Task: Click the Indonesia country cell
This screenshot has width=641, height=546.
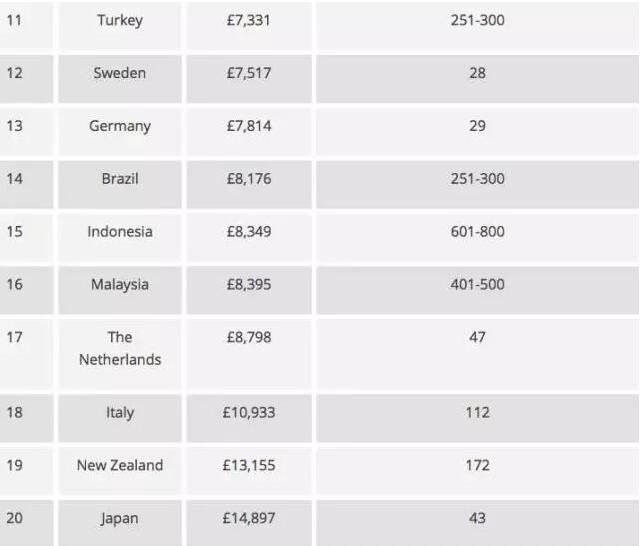Action: click(x=120, y=237)
